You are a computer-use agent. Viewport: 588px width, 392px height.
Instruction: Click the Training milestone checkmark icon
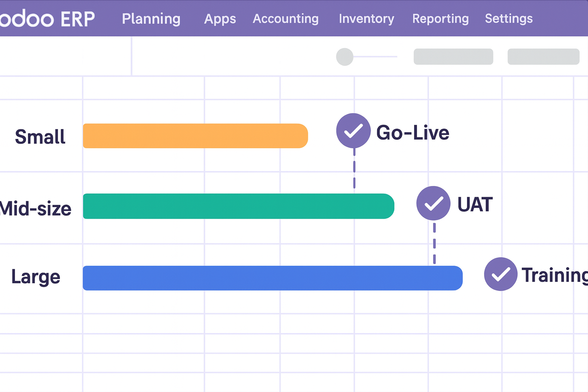(501, 274)
